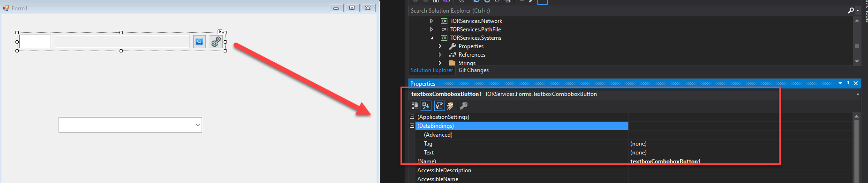Show the Properties page icon
Image resolution: width=868 pixels, height=183 pixels.
coord(439,106)
